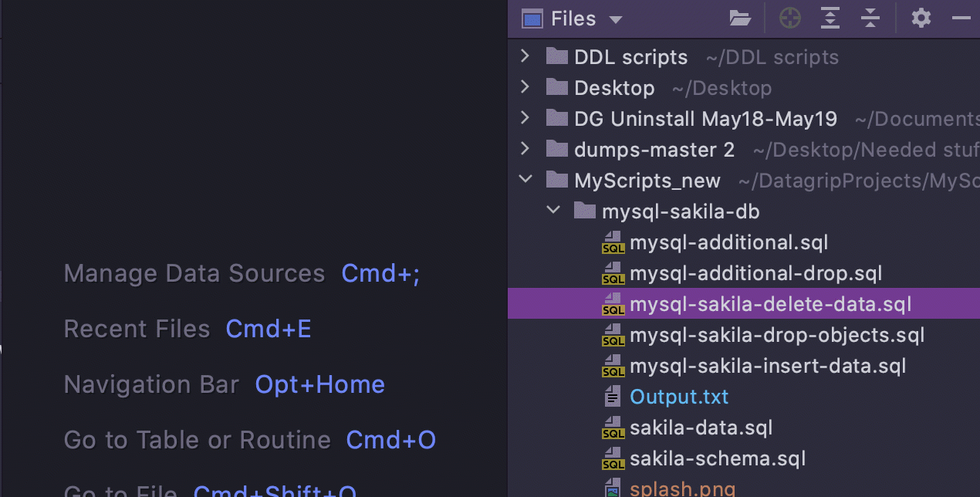Screen dimensions: 980x497
Task: Select file sakila-schema.sql
Action: [x=744, y=458]
